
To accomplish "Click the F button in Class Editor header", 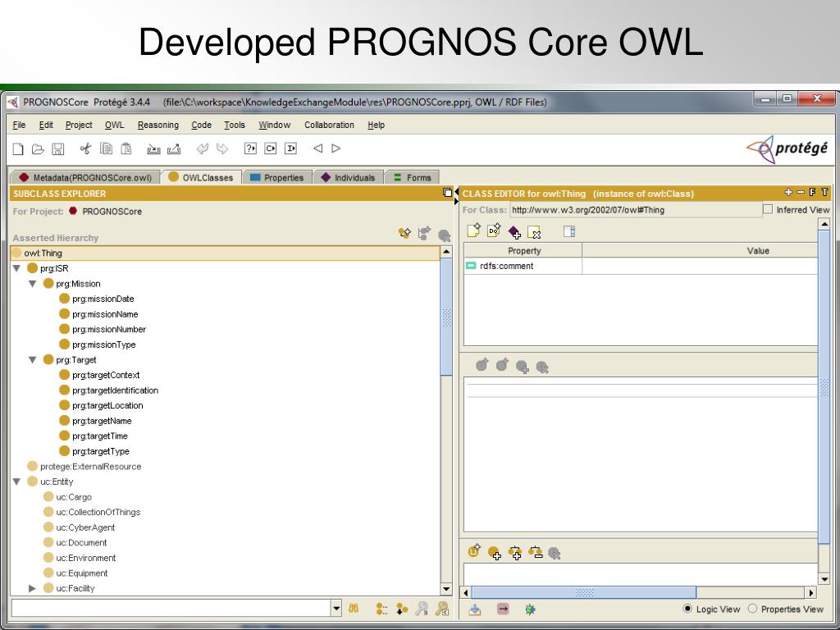I will coord(812,192).
